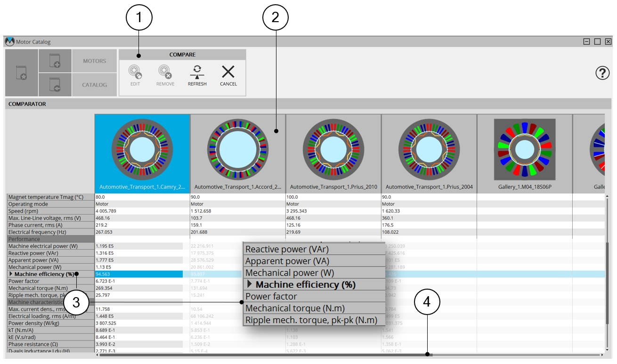Cancel the comparison with X icon
Image resolution: width=617 pixels, height=364 pixels.
tap(228, 72)
